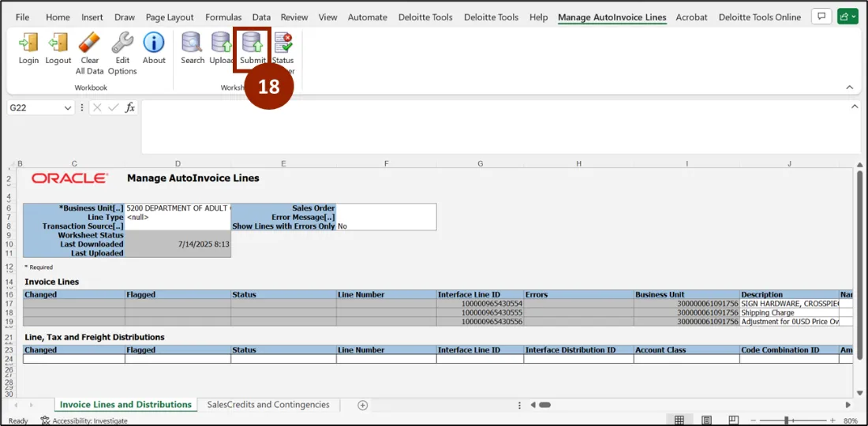Open the About info icon
868x426 pixels.
click(154, 43)
